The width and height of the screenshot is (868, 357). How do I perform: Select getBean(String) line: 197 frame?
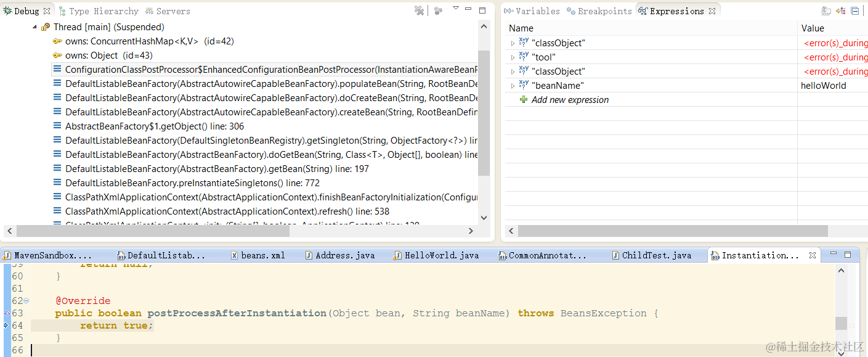(217, 169)
